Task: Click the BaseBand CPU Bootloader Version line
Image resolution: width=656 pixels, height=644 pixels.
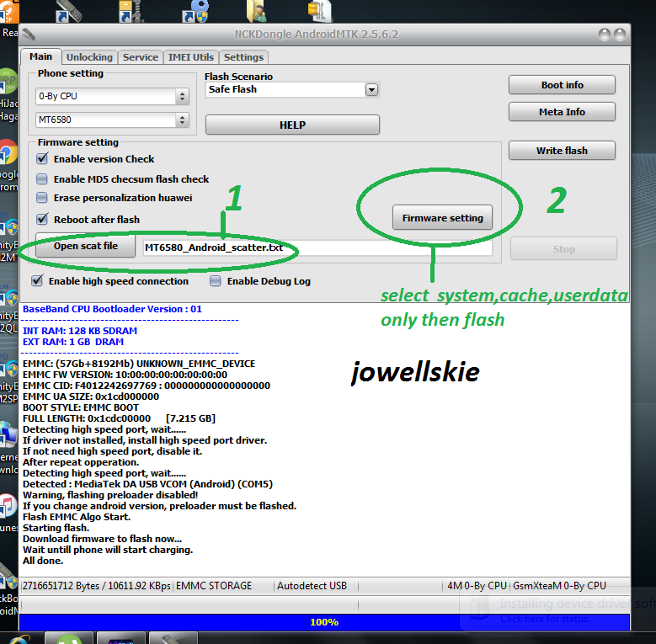Action: coord(112,309)
